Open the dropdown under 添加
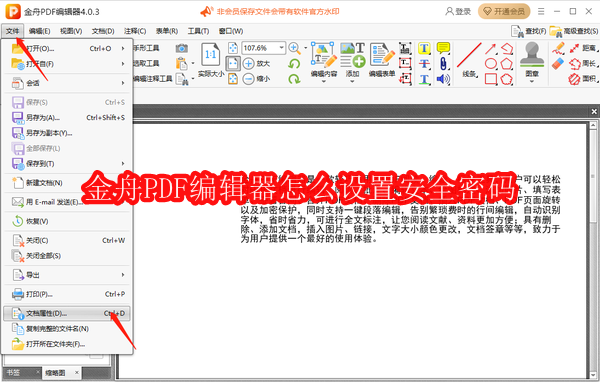Screen dimensions: 600x382 [352, 81]
